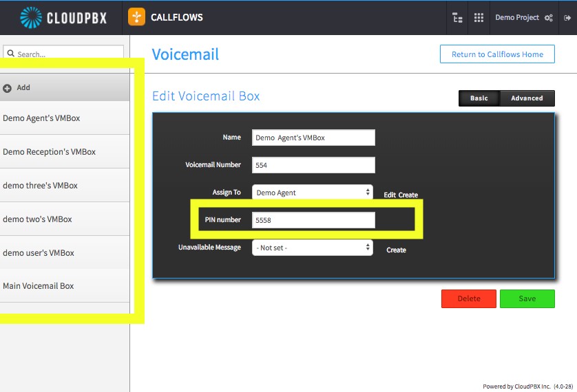Click the CloudPBX logo

tap(63, 18)
